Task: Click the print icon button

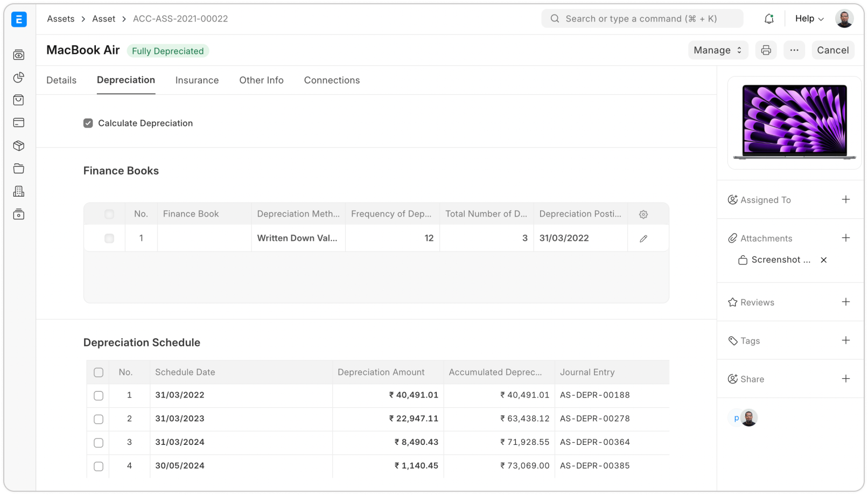Action: (x=766, y=50)
